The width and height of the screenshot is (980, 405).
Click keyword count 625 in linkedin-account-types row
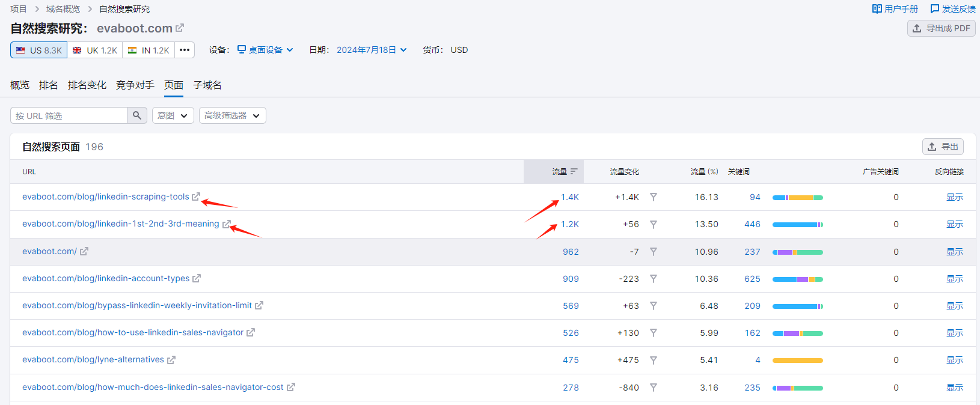pyautogui.click(x=752, y=279)
